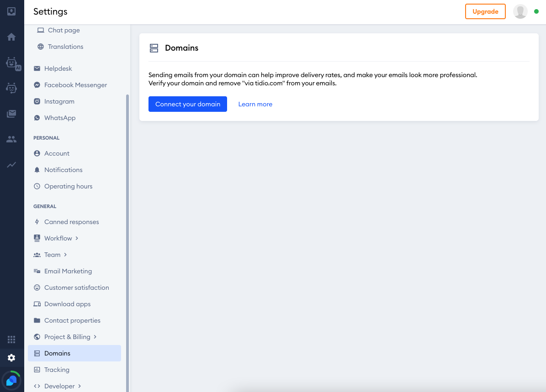Expand the Developer submenu chevron
This screenshot has height=392, width=546.
[x=80, y=386]
